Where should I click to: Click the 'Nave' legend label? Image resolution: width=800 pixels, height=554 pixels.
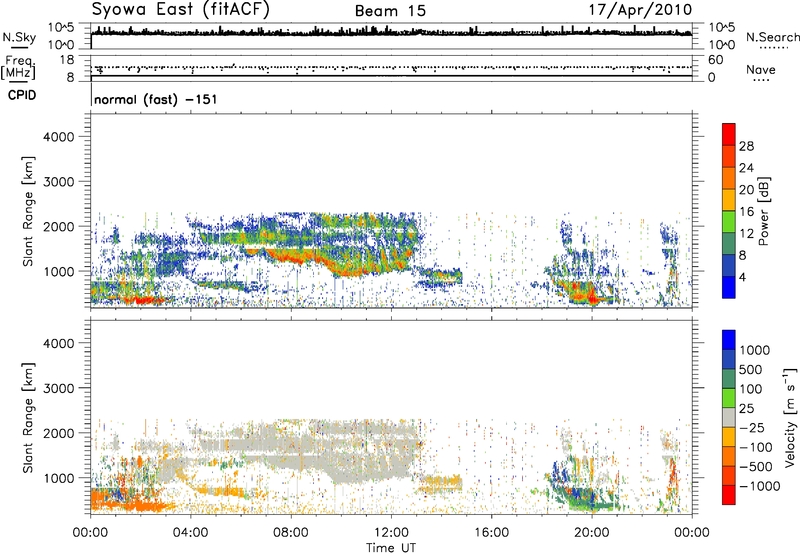[x=761, y=69]
